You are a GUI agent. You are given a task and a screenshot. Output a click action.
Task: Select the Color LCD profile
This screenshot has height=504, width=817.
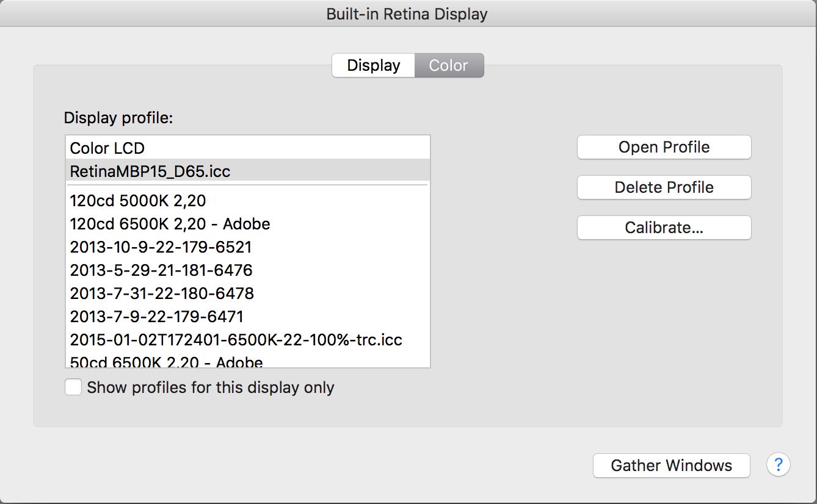pos(107,148)
